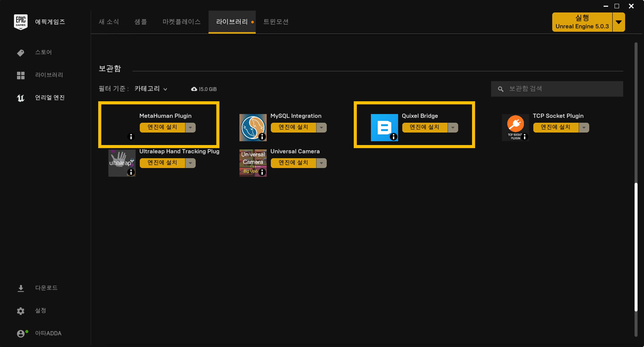644x347 pixels.
Task: Open the 카테고리 filter dropdown
Action: (x=151, y=89)
